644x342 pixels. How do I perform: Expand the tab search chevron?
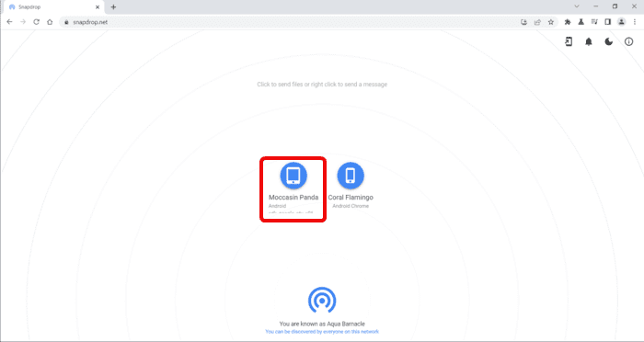tap(577, 6)
